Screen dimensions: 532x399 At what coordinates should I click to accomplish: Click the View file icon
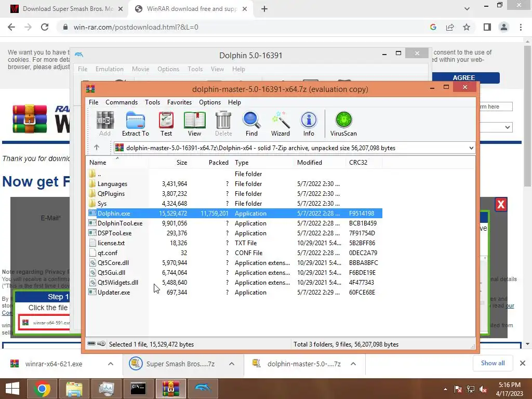[195, 124]
